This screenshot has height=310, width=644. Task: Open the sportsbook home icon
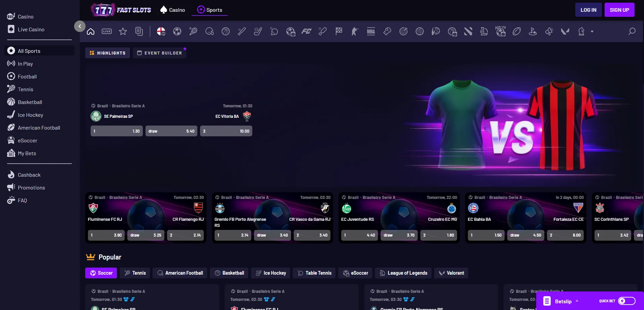[91, 32]
